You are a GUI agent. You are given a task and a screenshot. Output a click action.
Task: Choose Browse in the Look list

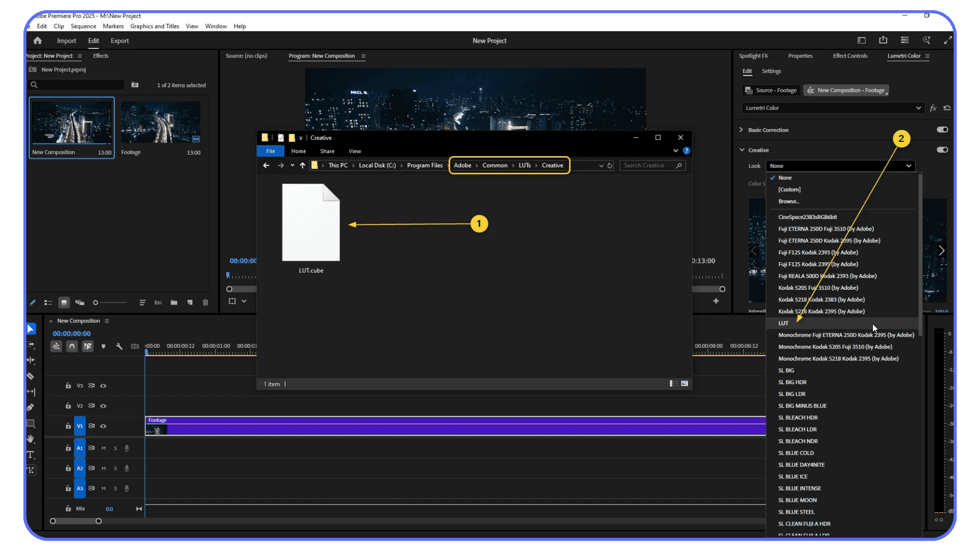pyautogui.click(x=789, y=201)
